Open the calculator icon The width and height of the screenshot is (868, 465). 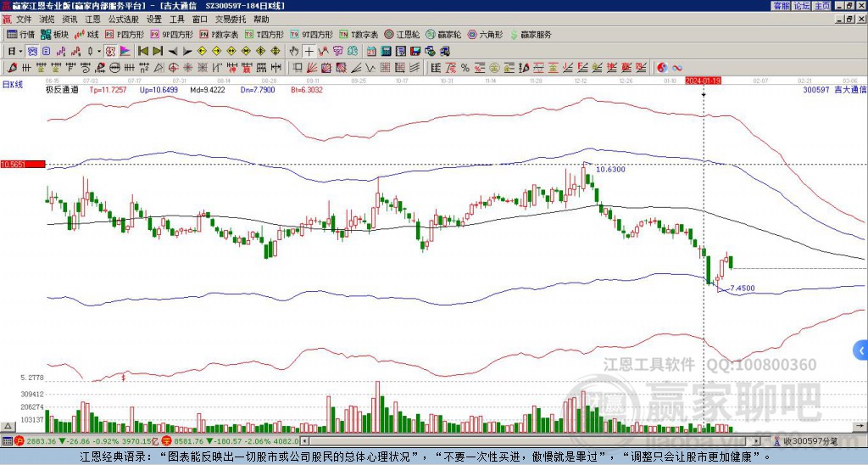coord(386,52)
